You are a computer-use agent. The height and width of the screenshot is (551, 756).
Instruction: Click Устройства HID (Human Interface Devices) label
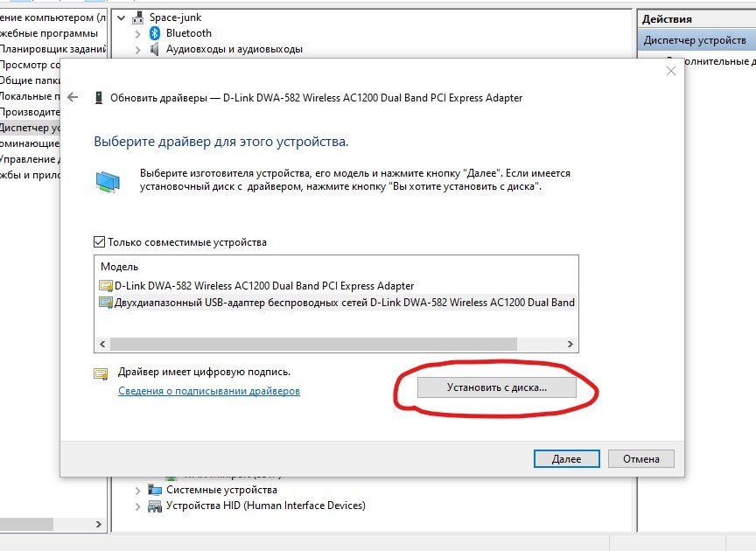click(266, 506)
